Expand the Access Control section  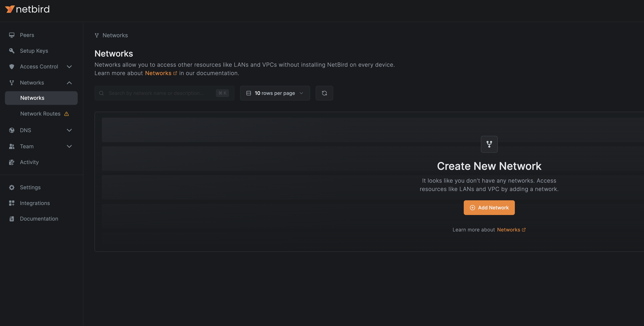[x=69, y=67]
